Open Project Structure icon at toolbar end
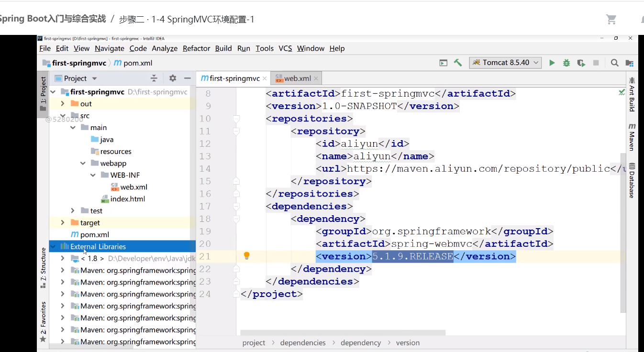The width and height of the screenshot is (644, 352). tap(630, 63)
